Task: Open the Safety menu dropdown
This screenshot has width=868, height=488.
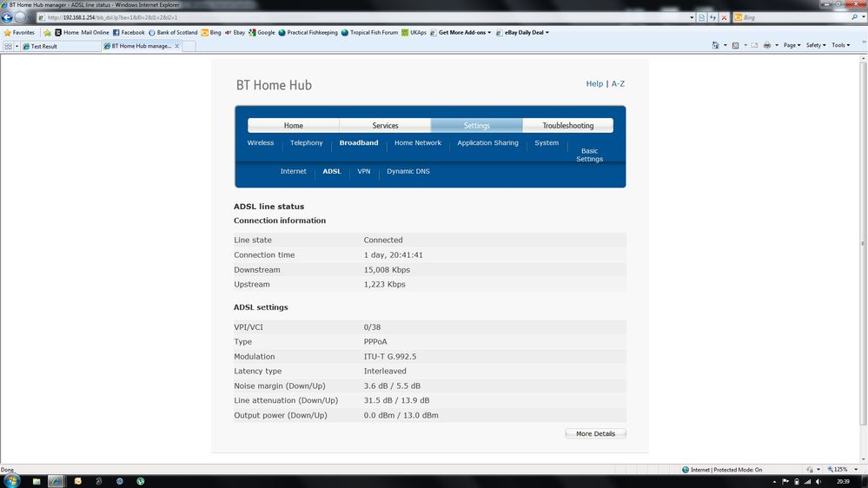Action: tap(815, 45)
